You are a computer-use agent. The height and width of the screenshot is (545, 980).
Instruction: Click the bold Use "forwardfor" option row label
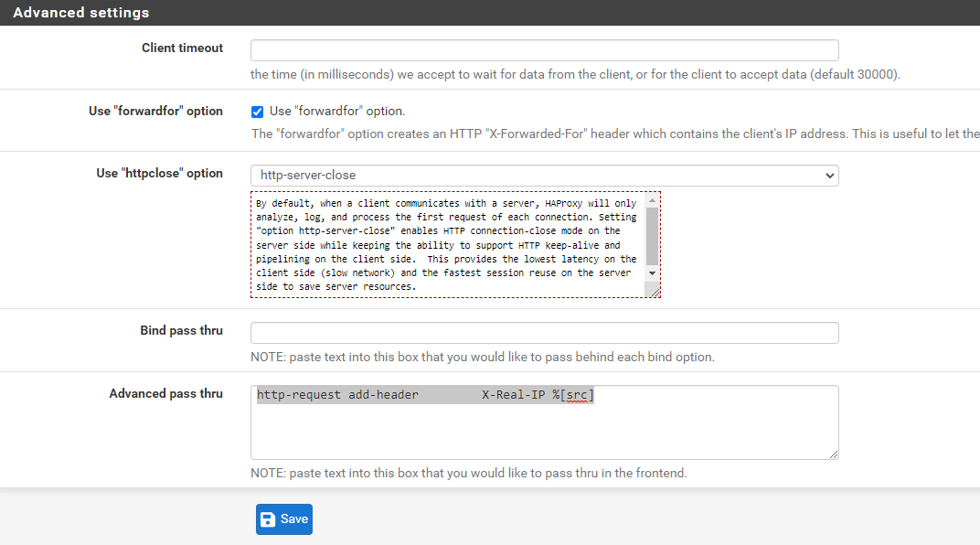[155, 112]
